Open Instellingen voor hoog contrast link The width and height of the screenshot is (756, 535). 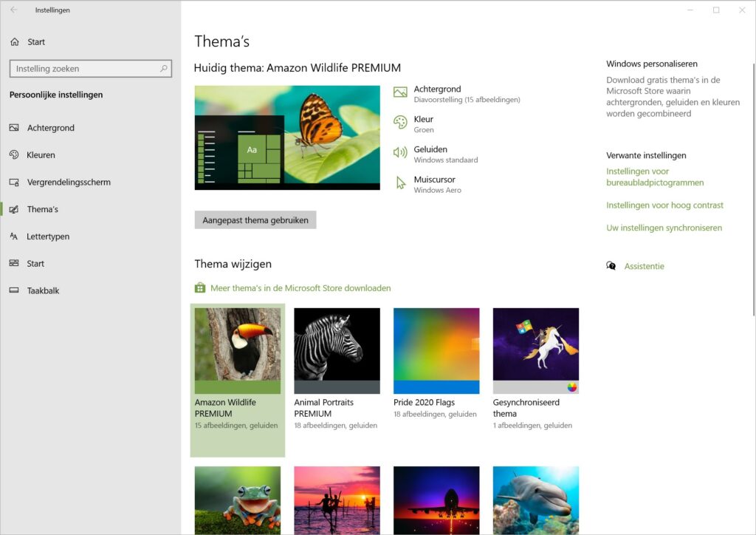[665, 205]
